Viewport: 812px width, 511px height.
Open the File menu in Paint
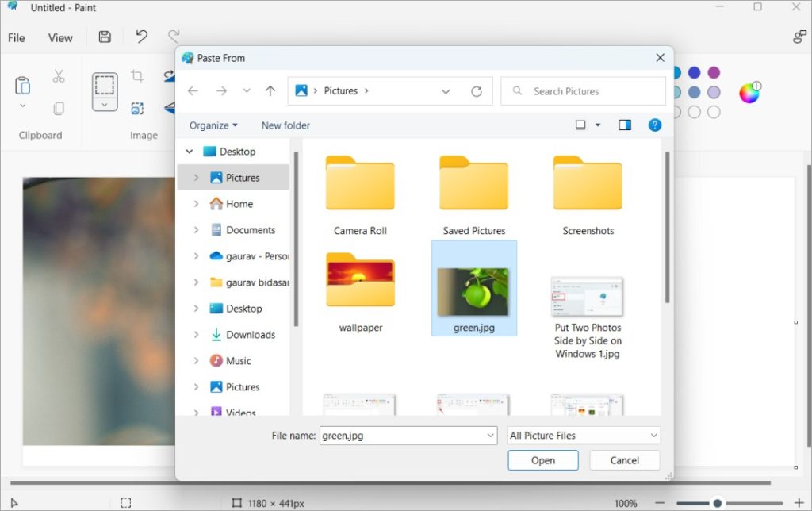click(17, 37)
